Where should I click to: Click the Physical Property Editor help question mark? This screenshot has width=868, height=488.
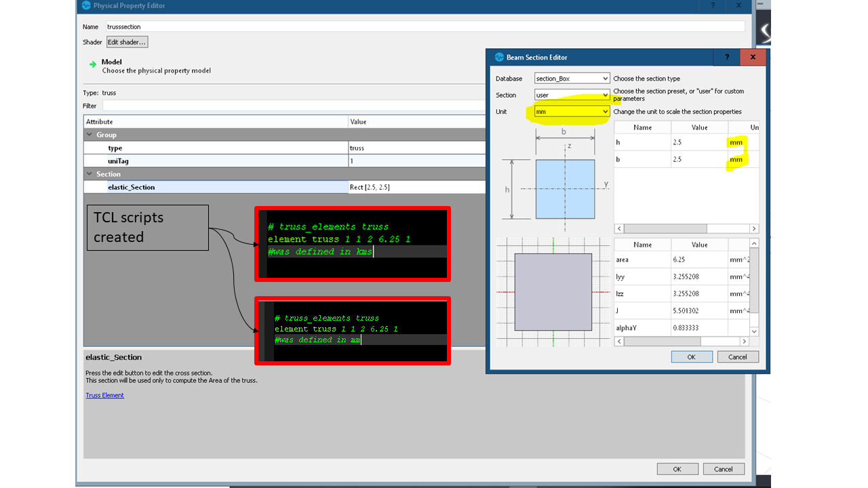click(x=713, y=5)
